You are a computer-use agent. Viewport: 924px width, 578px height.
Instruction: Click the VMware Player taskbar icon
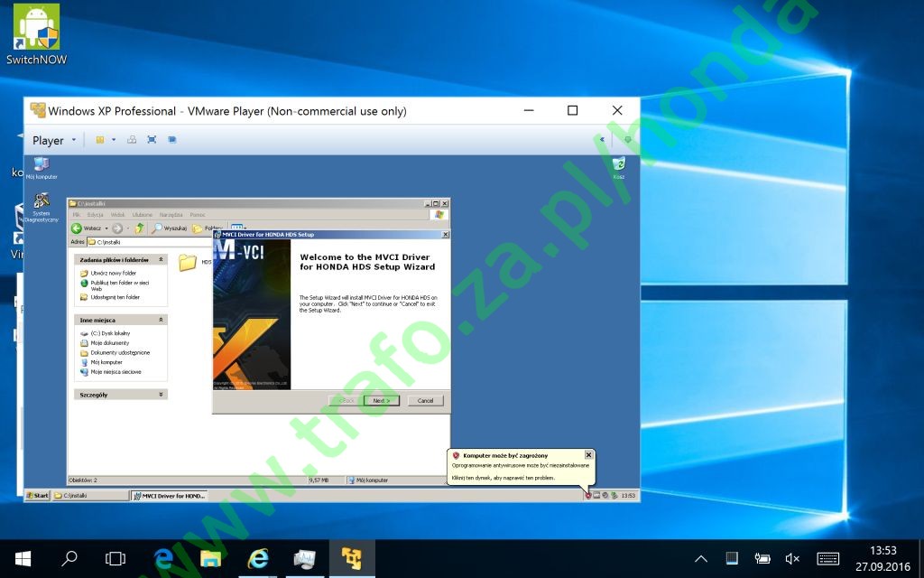pos(352,558)
